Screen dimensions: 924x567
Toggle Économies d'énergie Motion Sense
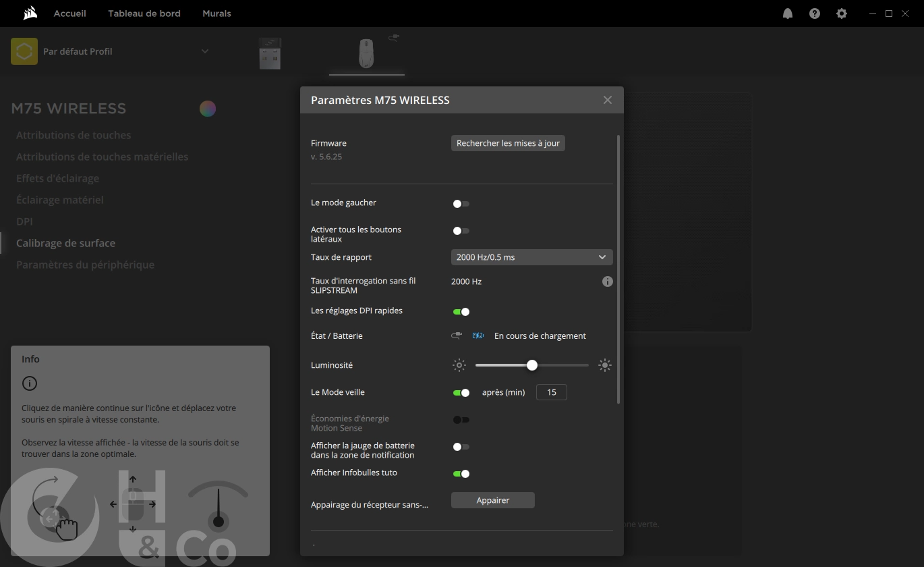pyautogui.click(x=461, y=419)
